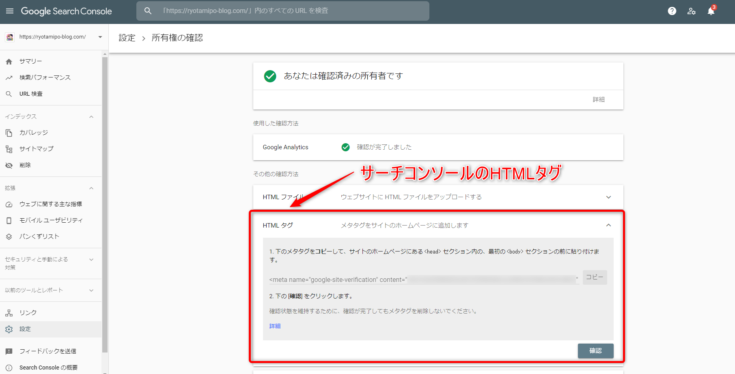Click the Google Analytics verification row

click(x=438, y=147)
